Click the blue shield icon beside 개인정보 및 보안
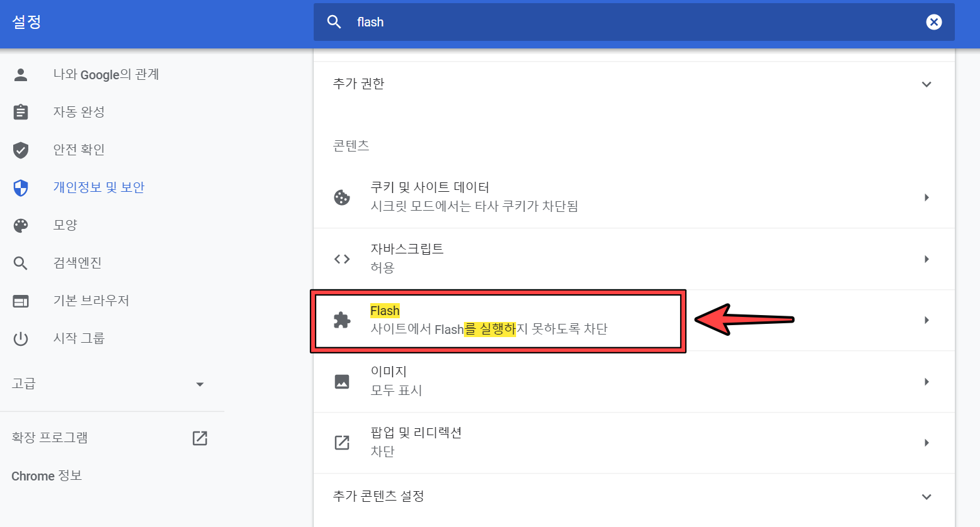 pos(21,187)
